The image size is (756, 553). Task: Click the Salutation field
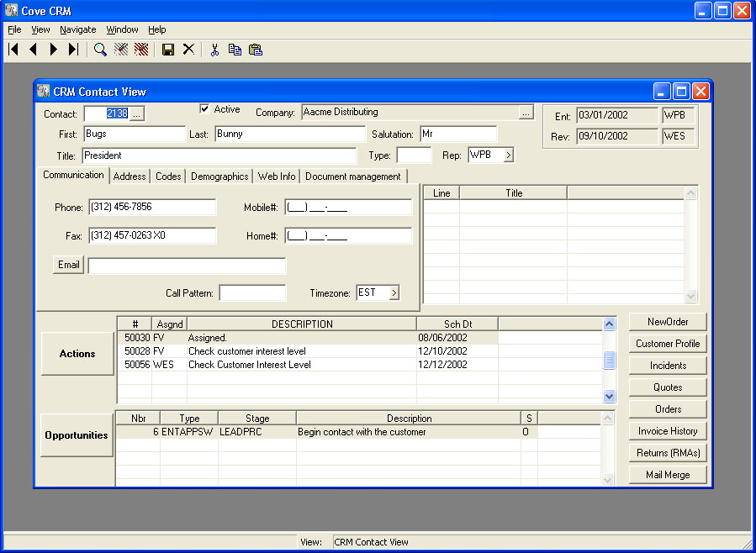coord(458,134)
